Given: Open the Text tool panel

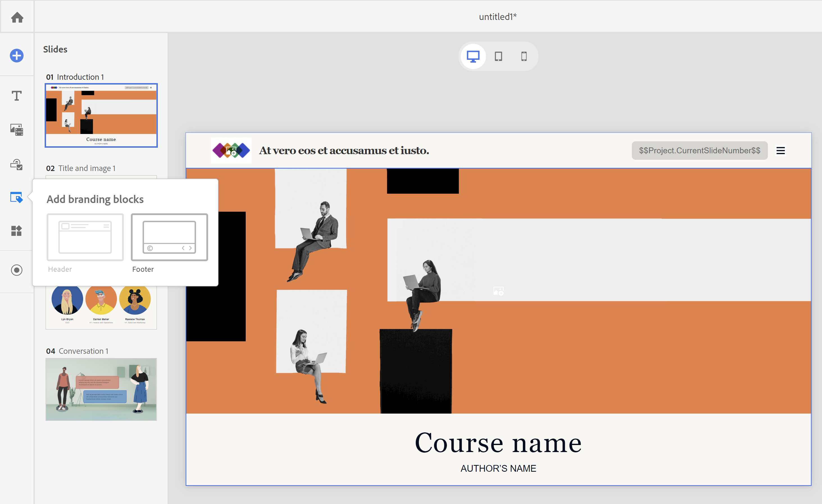Looking at the screenshot, I should (x=16, y=96).
